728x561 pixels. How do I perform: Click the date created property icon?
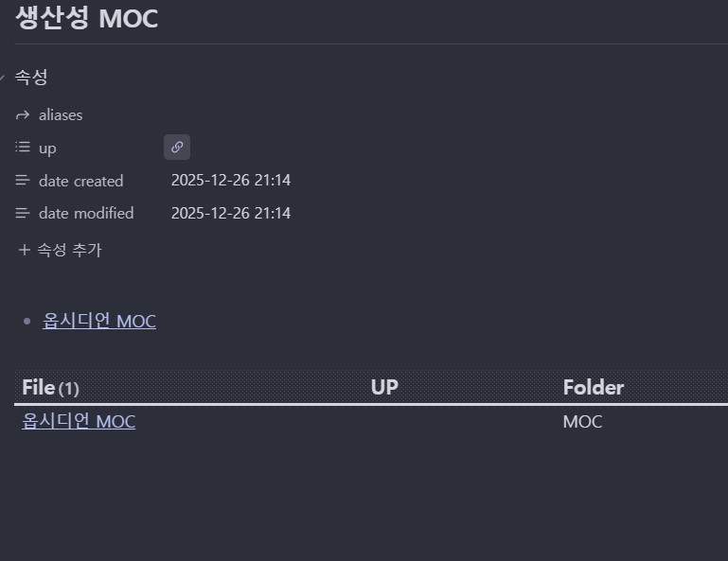coord(23,181)
